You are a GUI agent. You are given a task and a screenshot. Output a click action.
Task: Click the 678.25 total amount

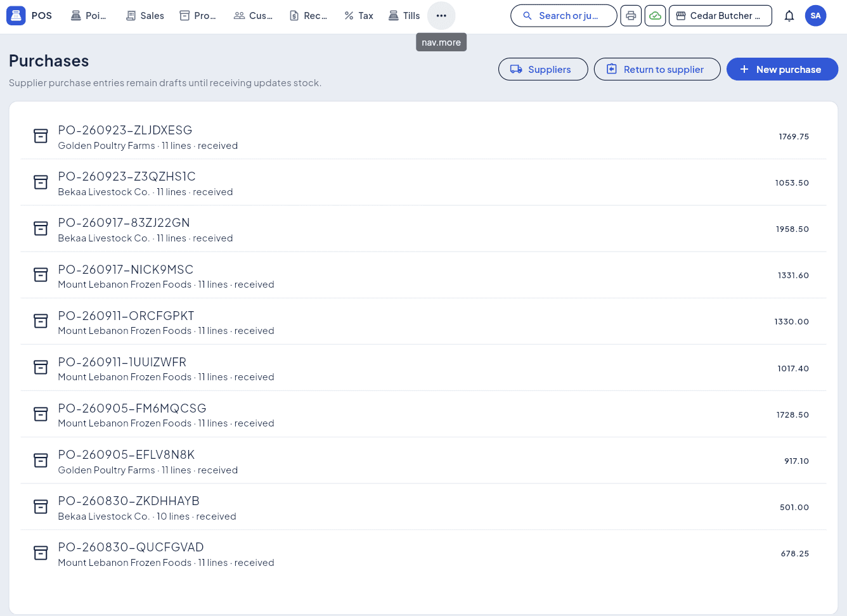[795, 553]
